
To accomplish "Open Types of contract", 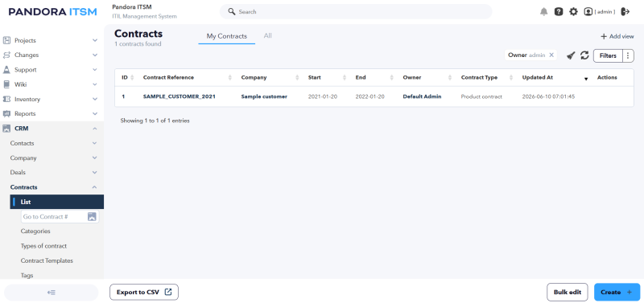I will (x=43, y=246).
